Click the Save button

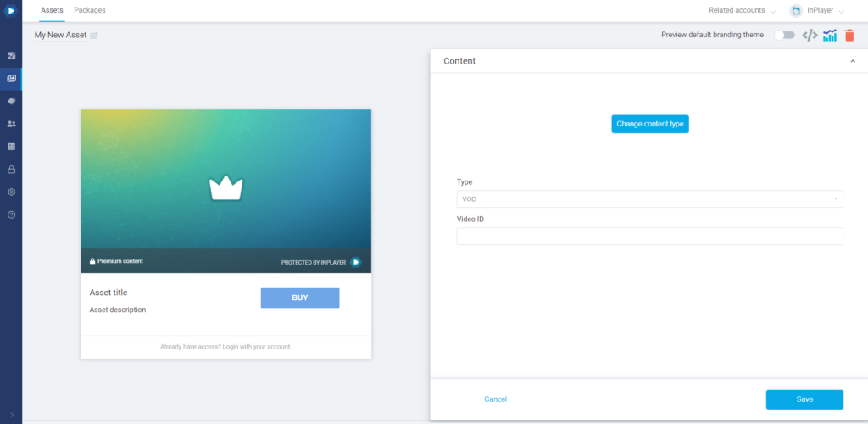[804, 399]
